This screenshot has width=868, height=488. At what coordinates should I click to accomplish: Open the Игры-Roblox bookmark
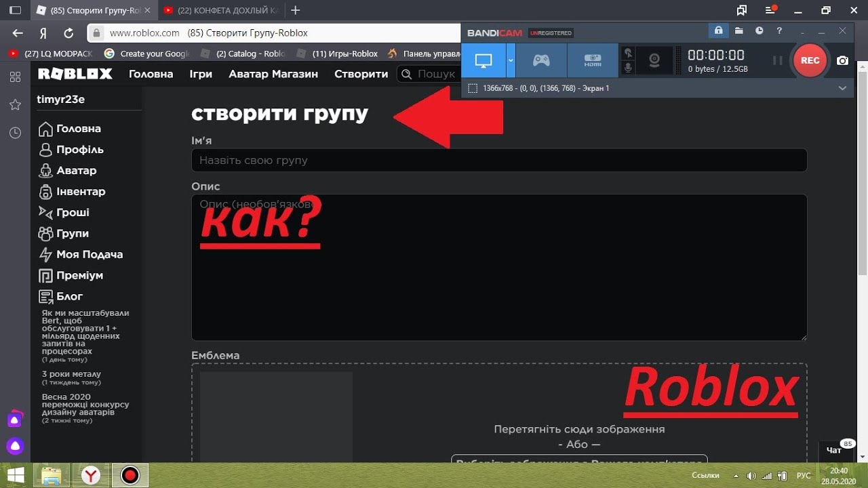pos(338,54)
